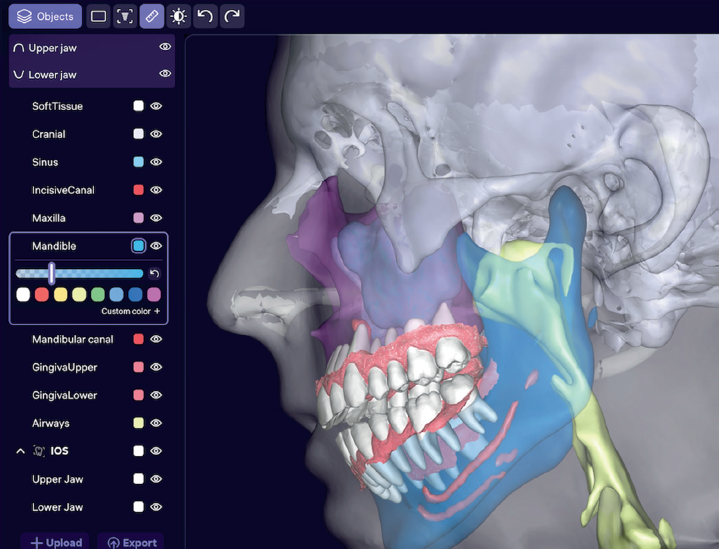Hide the IncisiveCanal object

click(x=156, y=190)
